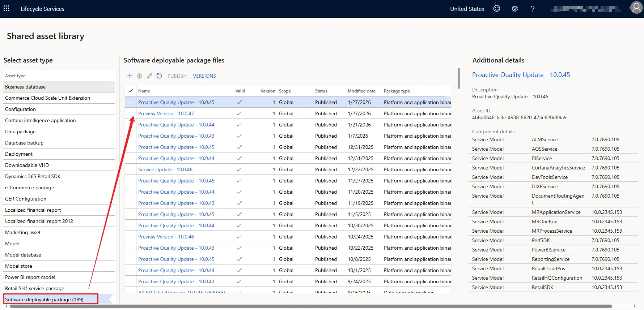The width and height of the screenshot is (644, 310).
Task: Click the horizontal scrollbar at page bottom
Action: pos(311,306)
